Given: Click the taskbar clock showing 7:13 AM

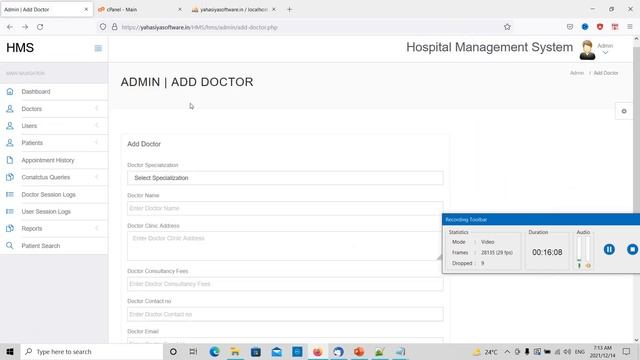Looking at the screenshot, I should click(x=603, y=351).
